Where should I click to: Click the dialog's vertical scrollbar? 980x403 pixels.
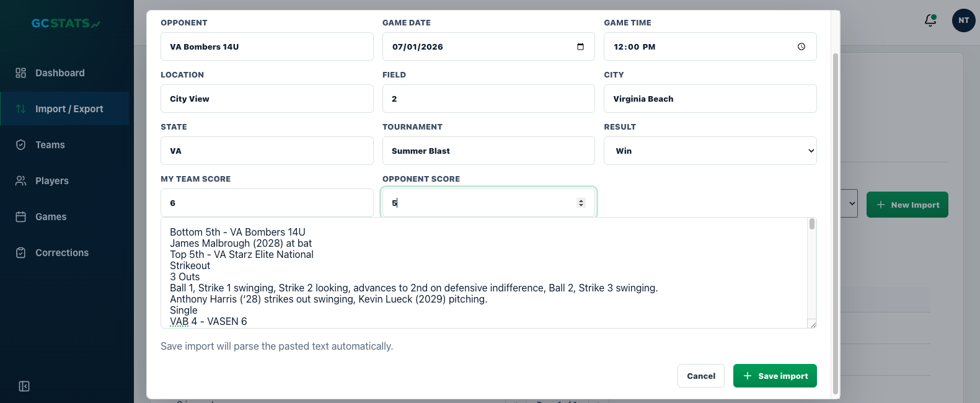coord(836,223)
